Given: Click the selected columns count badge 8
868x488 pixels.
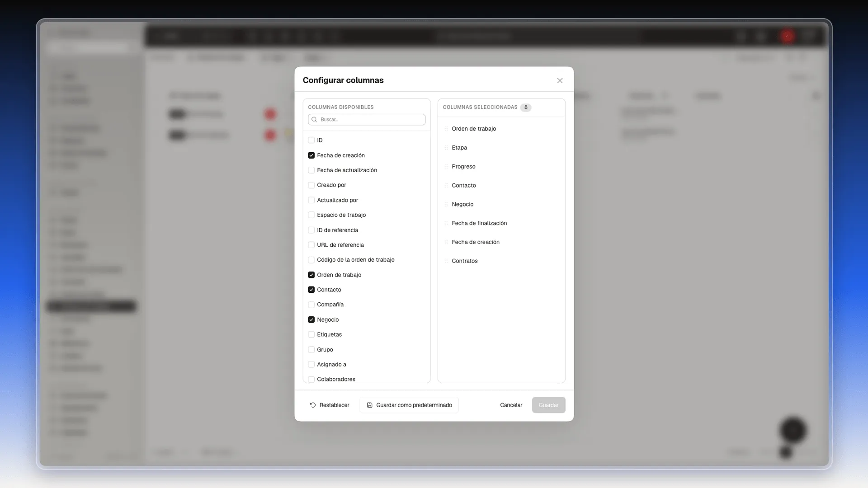Looking at the screenshot, I should click(x=525, y=108).
